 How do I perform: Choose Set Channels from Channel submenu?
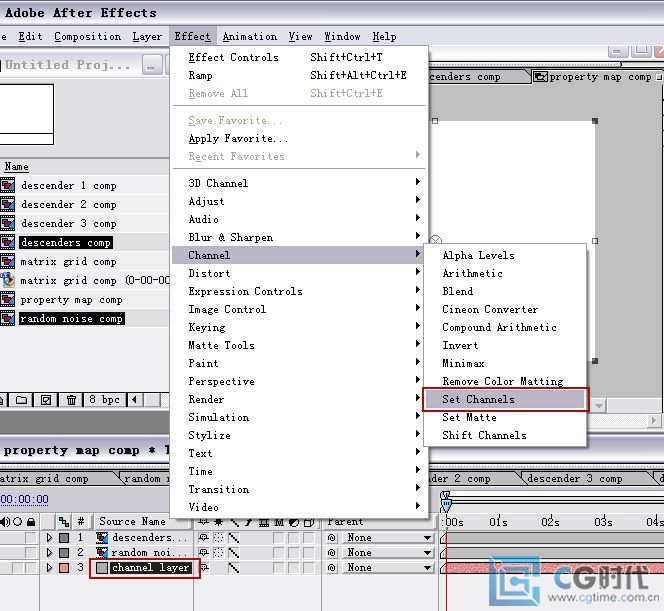pyautogui.click(x=505, y=399)
